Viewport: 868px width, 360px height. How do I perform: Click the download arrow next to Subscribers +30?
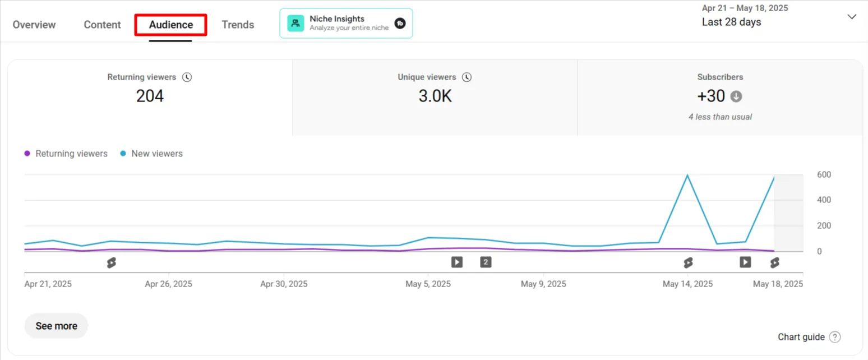(736, 96)
